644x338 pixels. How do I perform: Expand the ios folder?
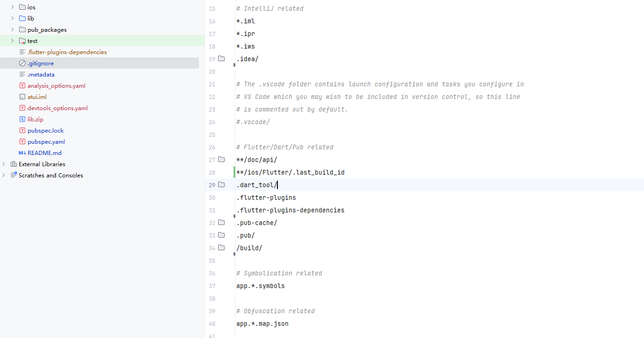13,7
